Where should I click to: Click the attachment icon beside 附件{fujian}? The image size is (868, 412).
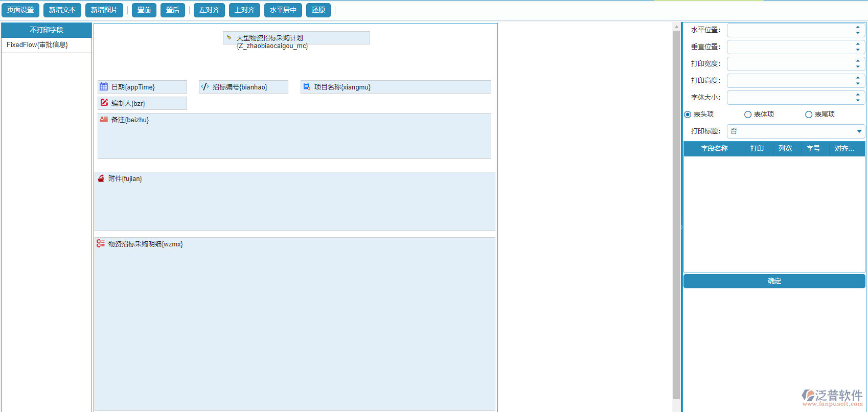tap(101, 178)
